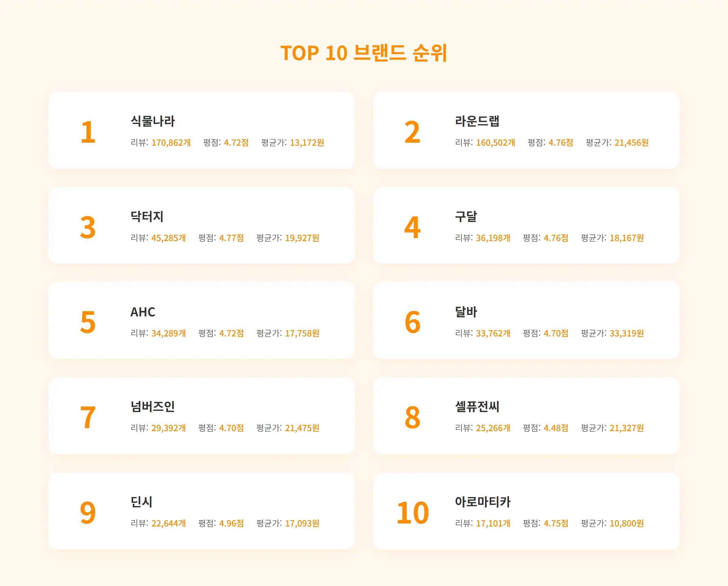The width and height of the screenshot is (728, 586).
Task: Open the 셀퓨전씨 brand name
Action: 477,406
